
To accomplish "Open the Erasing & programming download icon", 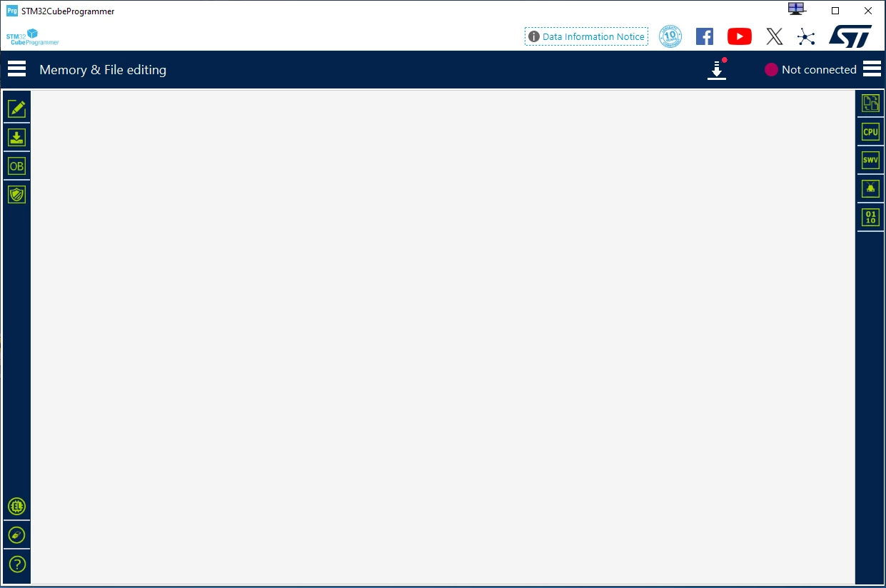I will (x=16, y=137).
